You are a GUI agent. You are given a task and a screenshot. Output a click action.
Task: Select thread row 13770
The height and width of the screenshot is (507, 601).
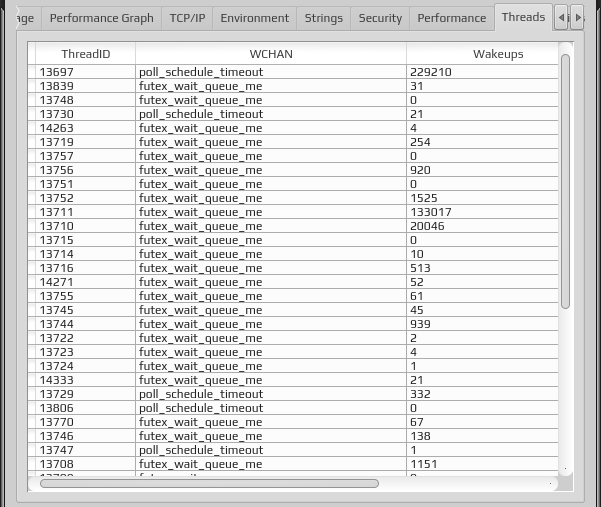click(x=293, y=422)
